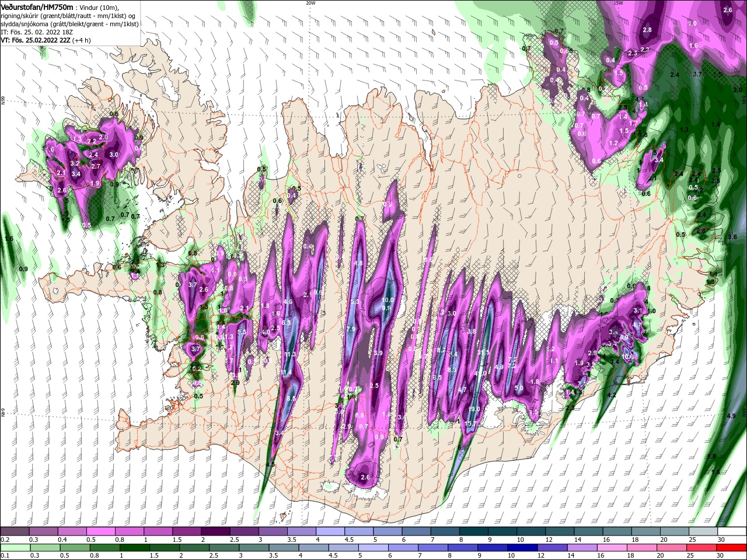This screenshot has height=560, width=747.
Task: Click the red rain legend swatch labeled 30
Action: coord(731,548)
